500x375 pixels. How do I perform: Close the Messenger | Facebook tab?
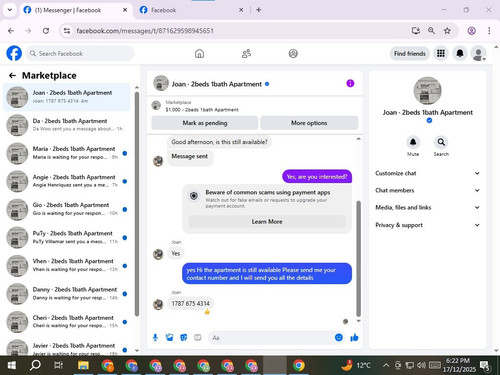(125, 10)
